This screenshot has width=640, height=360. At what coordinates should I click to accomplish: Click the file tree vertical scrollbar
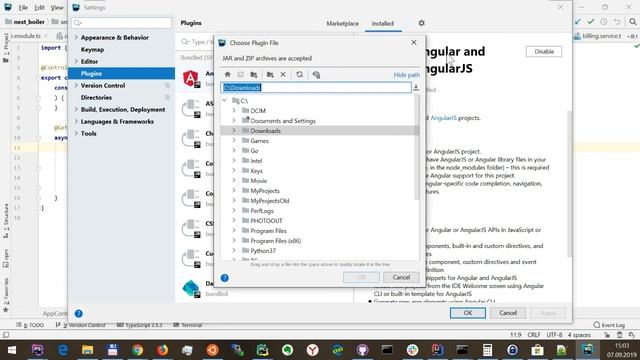pyautogui.click(x=417, y=147)
